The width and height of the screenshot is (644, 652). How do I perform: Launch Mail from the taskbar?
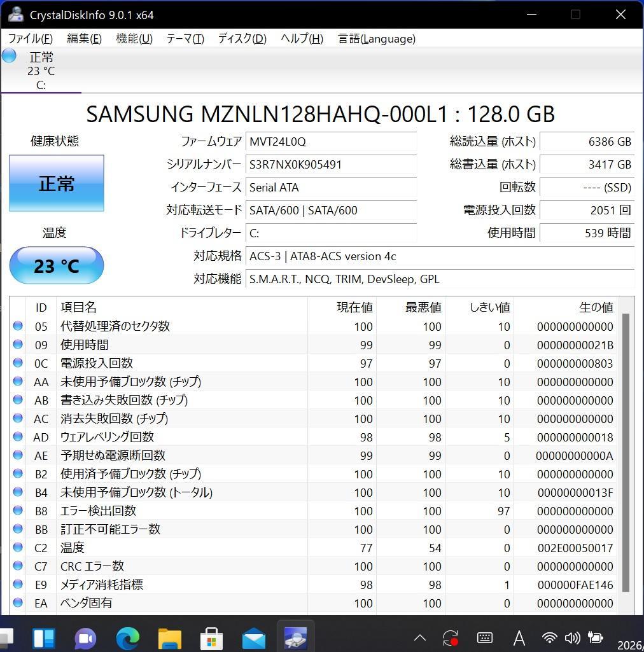(x=253, y=637)
